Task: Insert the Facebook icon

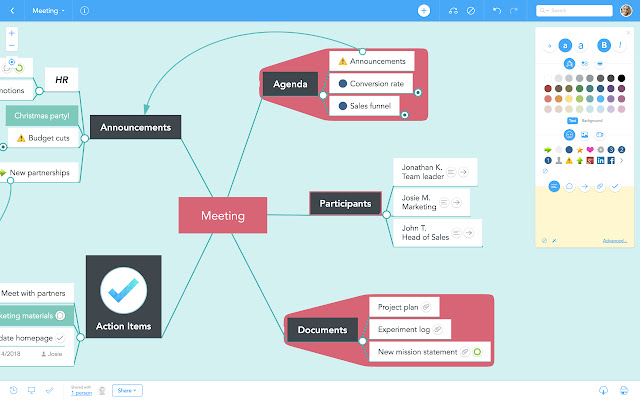Action: click(611, 160)
